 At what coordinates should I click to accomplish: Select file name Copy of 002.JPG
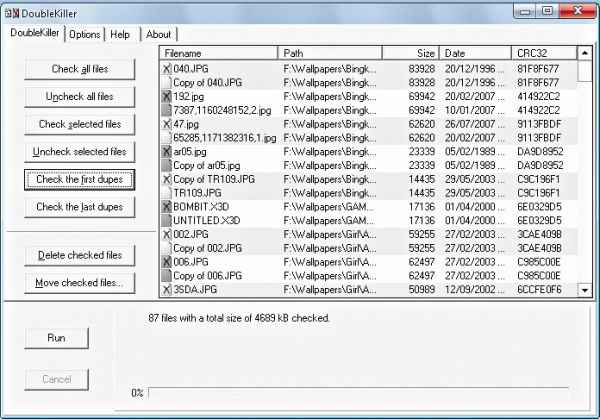(x=207, y=248)
